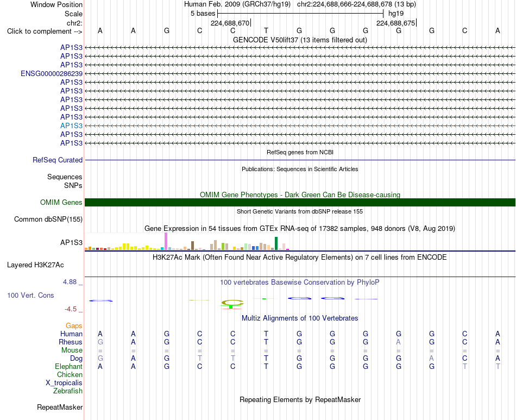Screen dimensions: 516x420
Task: Select the Dog species row label
Action: [x=77, y=358]
